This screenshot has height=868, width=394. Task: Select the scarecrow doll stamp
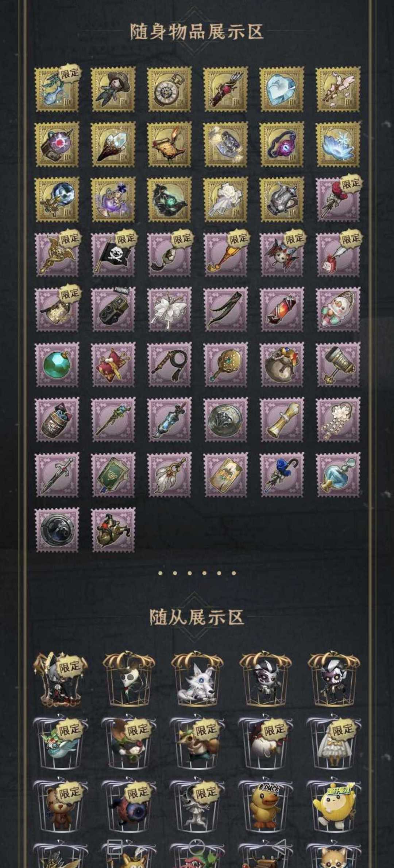coord(113,89)
